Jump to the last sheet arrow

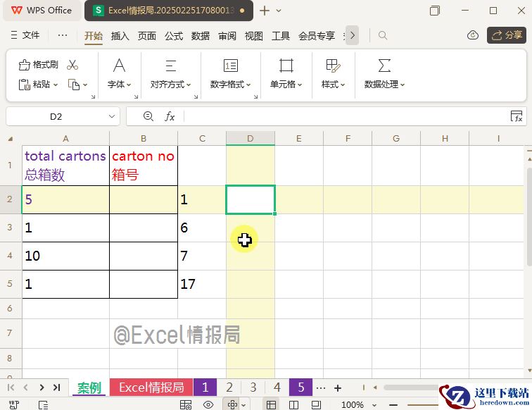pos(57,387)
